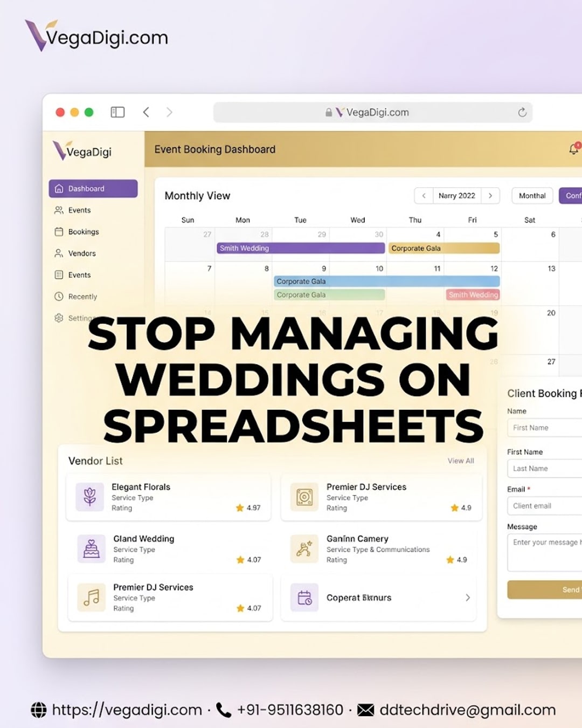The width and height of the screenshot is (582, 728).
Task: Click View All in Vendor List
Action: [x=461, y=461]
